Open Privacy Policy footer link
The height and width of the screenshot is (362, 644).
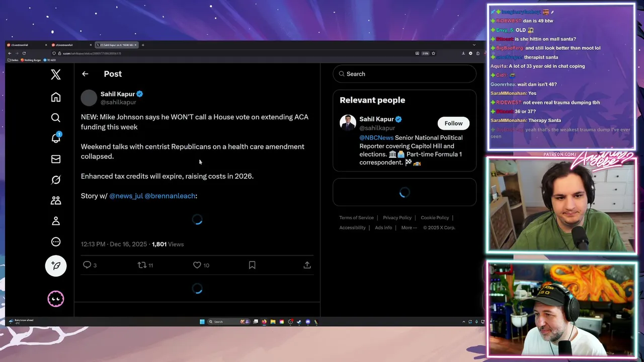click(x=397, y=218)
